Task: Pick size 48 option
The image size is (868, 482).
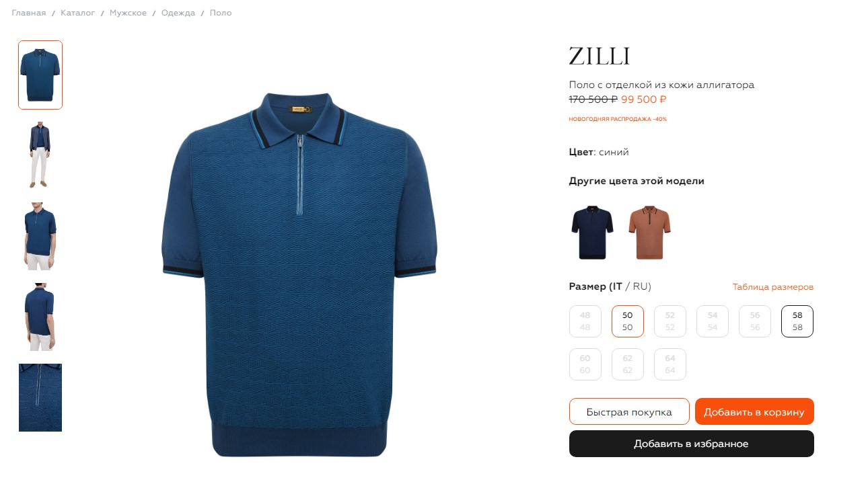Action: 585,321
